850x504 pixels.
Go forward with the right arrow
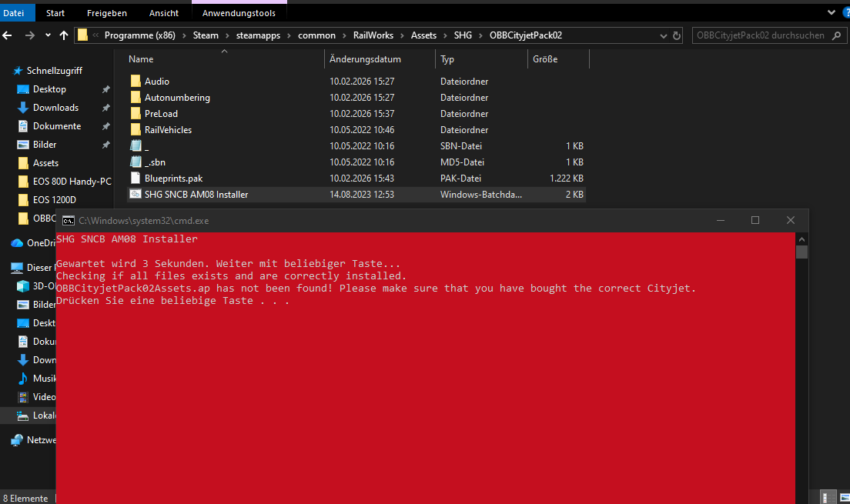click(x=30, y=35)
